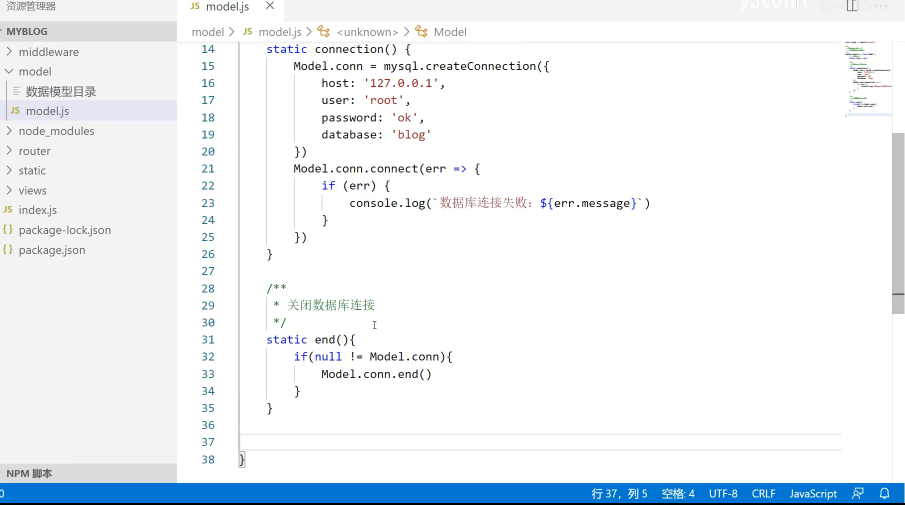
Task: Click the split editor icon
Action: (x=852, y=6)
